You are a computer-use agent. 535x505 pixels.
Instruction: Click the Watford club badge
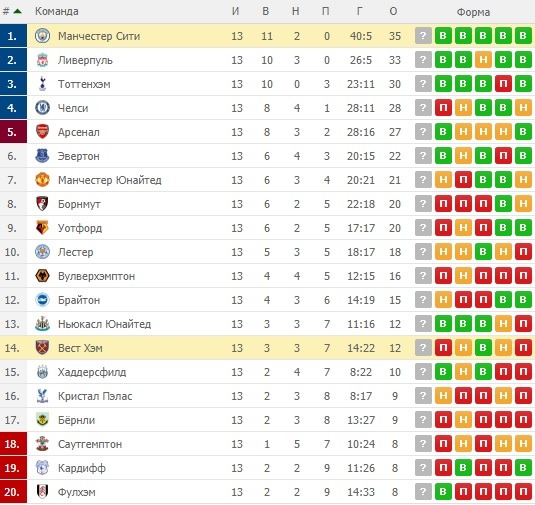tap(42, 228)
